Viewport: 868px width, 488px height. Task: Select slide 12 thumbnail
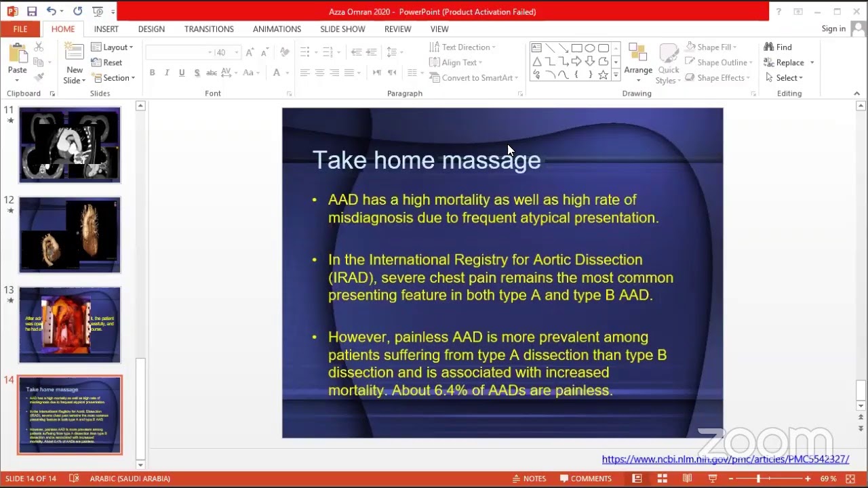point(70,235)
